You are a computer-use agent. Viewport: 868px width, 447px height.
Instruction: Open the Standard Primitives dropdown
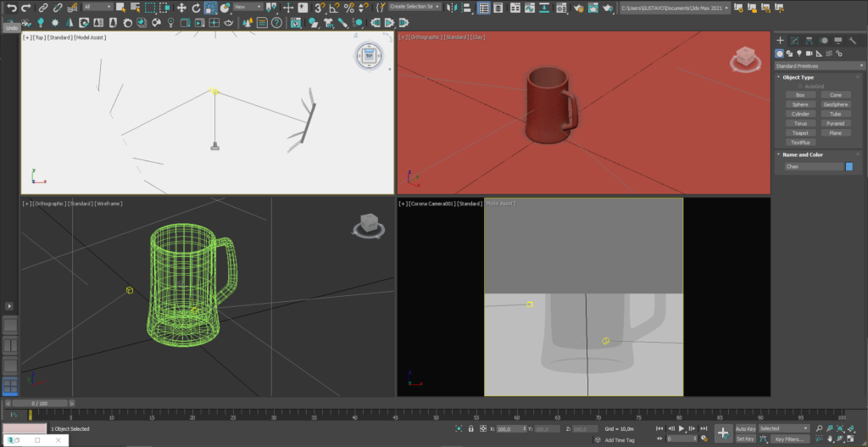click(x=819, y=65)
